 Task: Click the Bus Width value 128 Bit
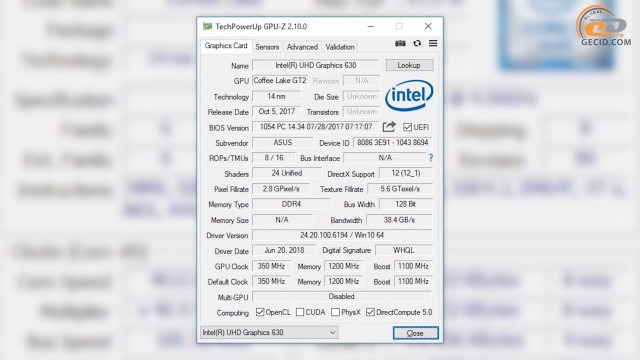pyautogui.click(x=406, y=204)
